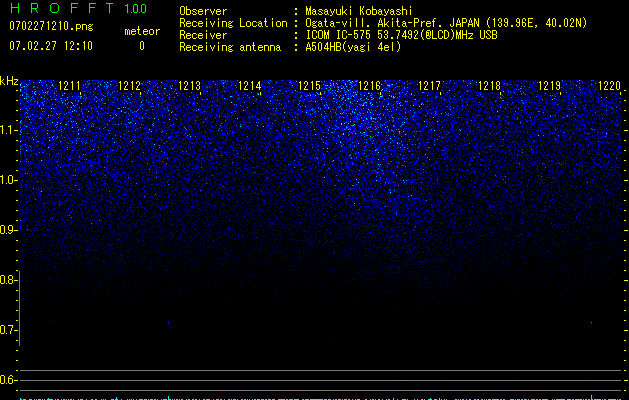The height and width of the screenshot is (400, 629).
Task: Click the Receiving antenna label
Action: click(x=230, y=47)
